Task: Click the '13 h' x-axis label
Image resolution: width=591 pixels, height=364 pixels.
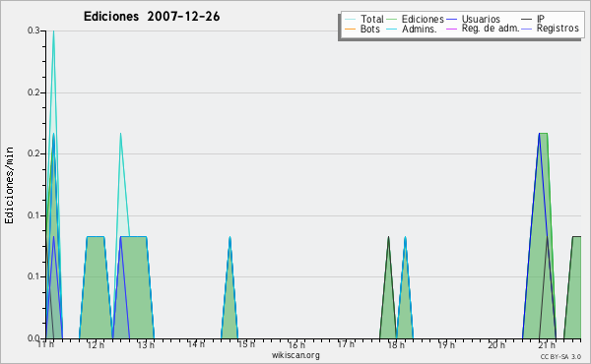Action: pos(146,344)
